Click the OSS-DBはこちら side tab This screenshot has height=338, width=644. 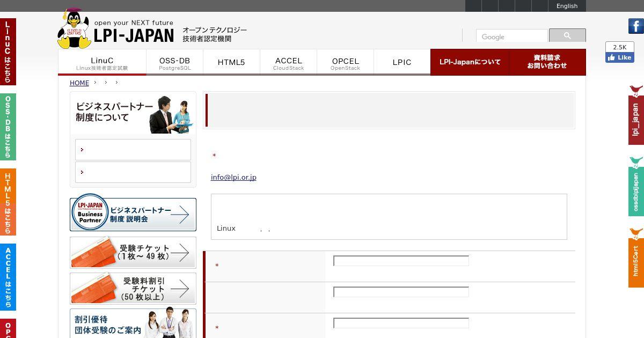[8, 127]
